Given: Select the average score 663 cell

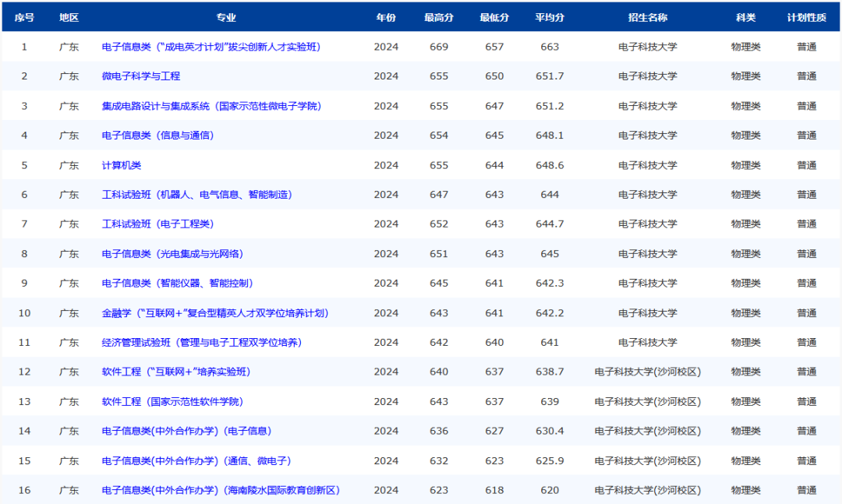Looking at the screenshot, I should [550, 47].
